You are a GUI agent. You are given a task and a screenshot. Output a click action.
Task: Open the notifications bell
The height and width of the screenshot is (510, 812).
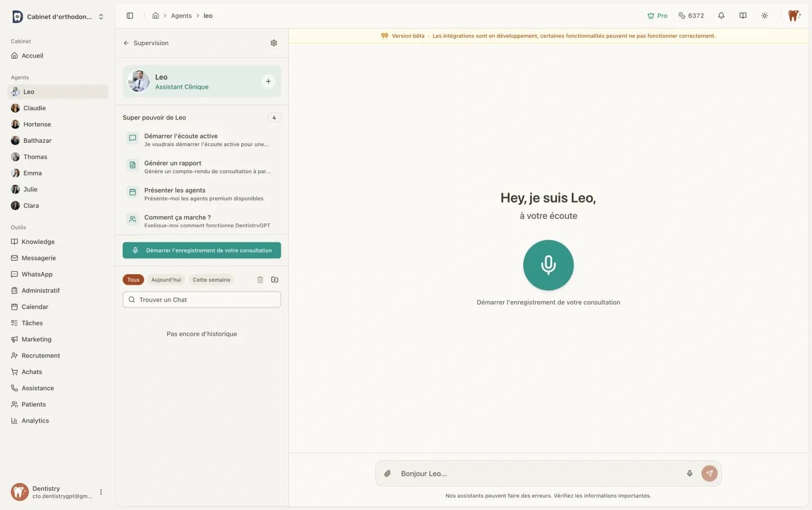(721, 16)
